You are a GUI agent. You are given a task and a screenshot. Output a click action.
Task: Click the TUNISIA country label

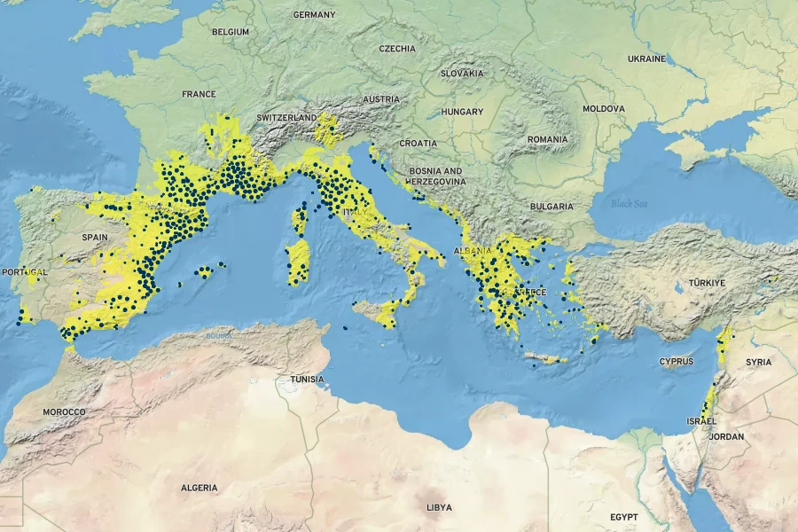tap(307, 379)
